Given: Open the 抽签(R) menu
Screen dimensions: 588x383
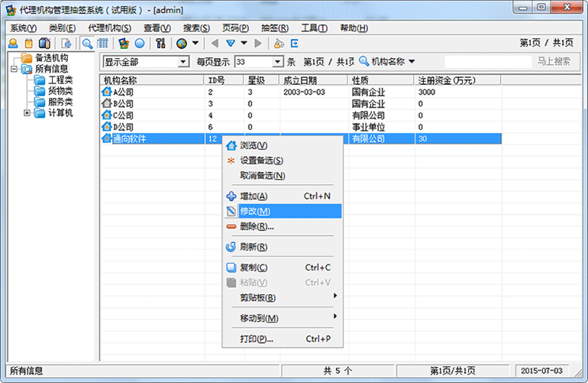Looking at the screenshot, I should point(275,28).
